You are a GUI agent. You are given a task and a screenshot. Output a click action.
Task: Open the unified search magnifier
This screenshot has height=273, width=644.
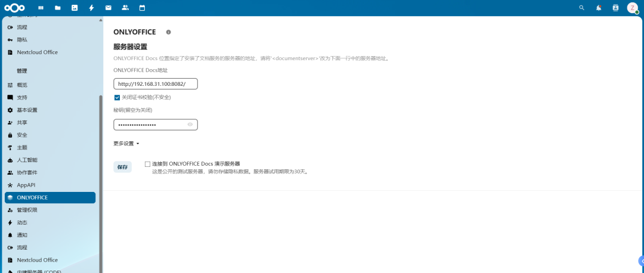click(x=581, y=8)
